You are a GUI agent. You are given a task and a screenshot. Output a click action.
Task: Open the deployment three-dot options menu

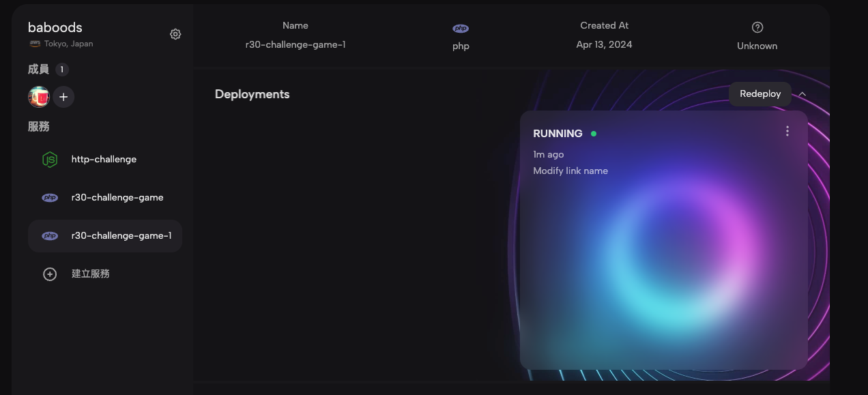[787, 131]
